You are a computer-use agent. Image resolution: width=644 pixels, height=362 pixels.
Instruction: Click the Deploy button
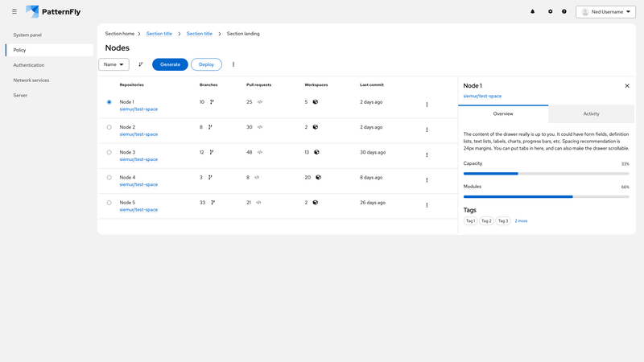206,64
